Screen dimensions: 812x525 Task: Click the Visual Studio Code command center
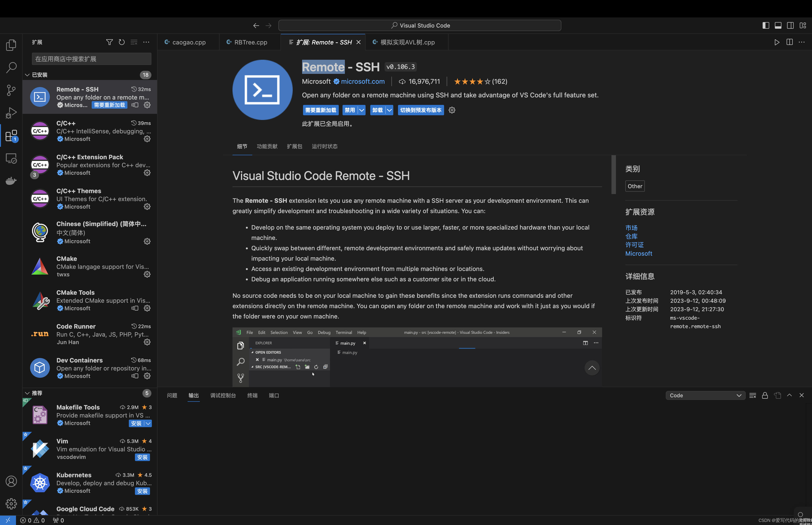[420, 26]
